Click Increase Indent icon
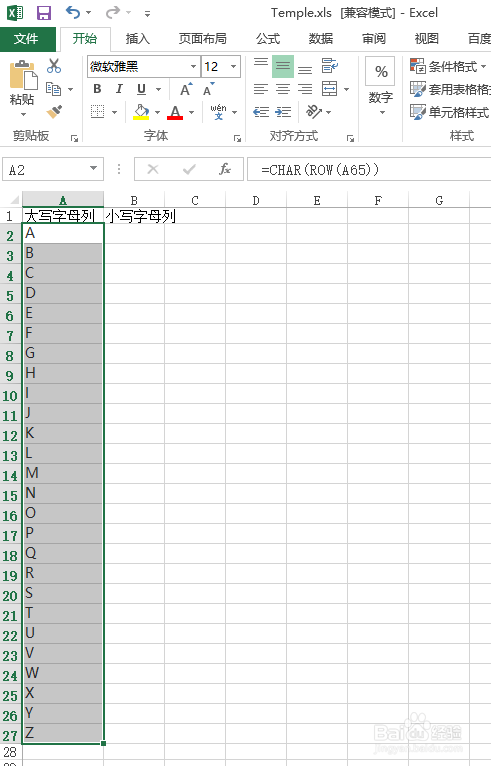The image size is (491, 766). click(x=283, y=112)
